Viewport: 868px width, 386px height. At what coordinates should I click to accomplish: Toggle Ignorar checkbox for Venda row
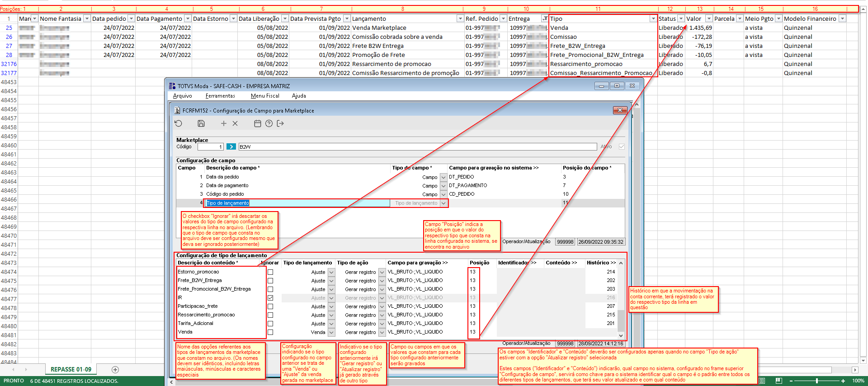coord(270,332)
